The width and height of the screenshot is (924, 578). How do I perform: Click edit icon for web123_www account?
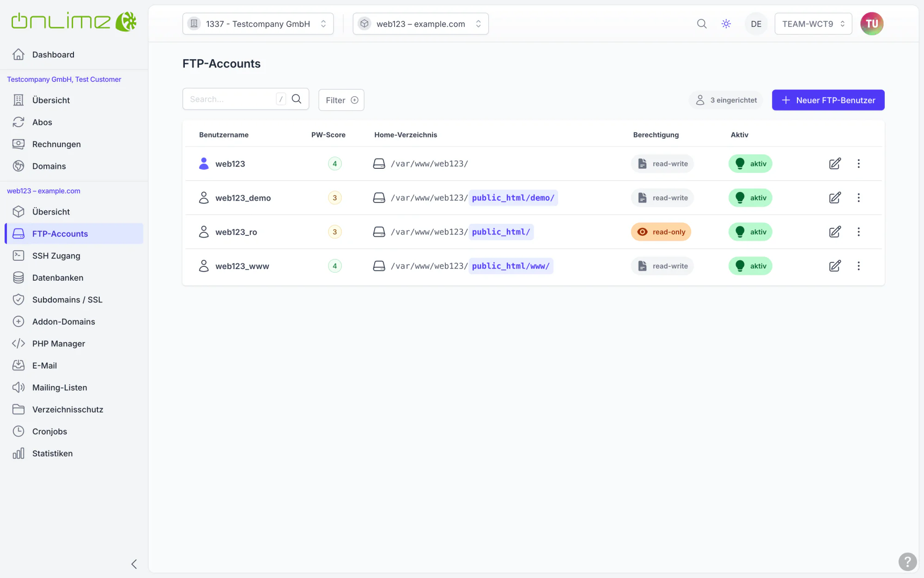pyautogui.click(x=835, y=266)
